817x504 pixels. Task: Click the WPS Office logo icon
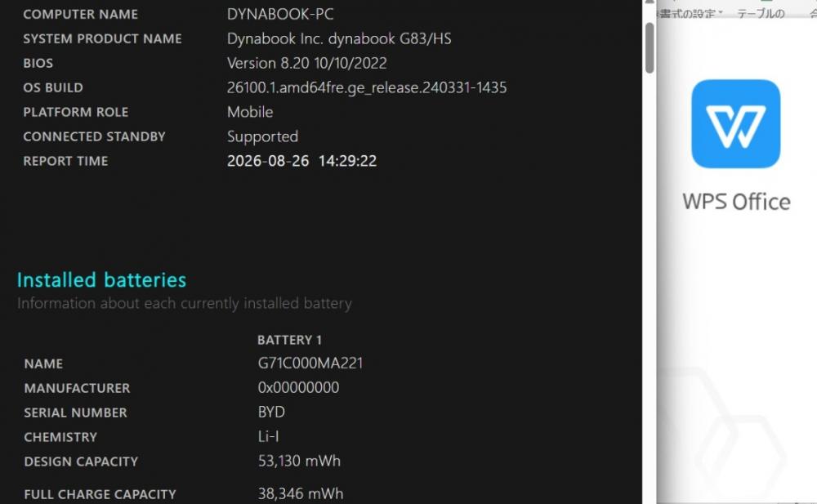(x=735, y=123)
